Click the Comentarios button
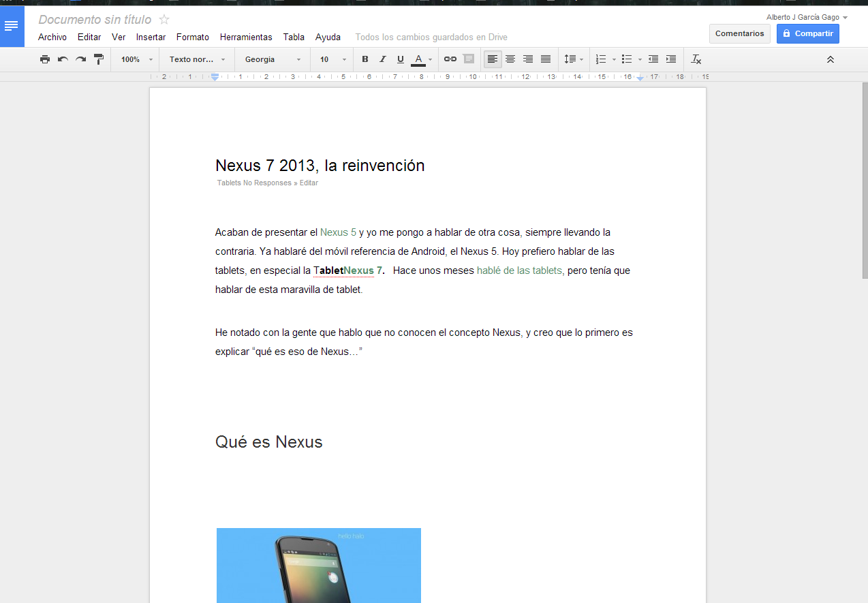This screenshot has height=603, width=868. click(739, 33)
